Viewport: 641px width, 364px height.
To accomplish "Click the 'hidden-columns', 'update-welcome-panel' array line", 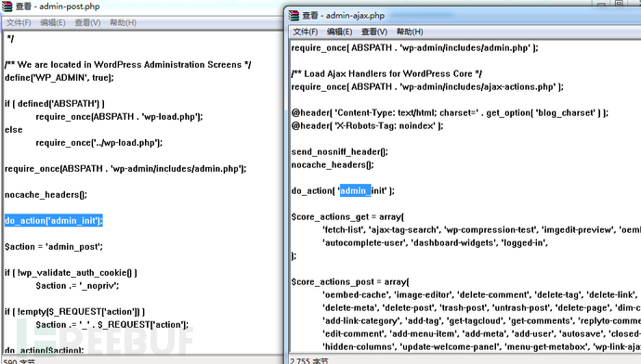I will (x=481, y=347).
